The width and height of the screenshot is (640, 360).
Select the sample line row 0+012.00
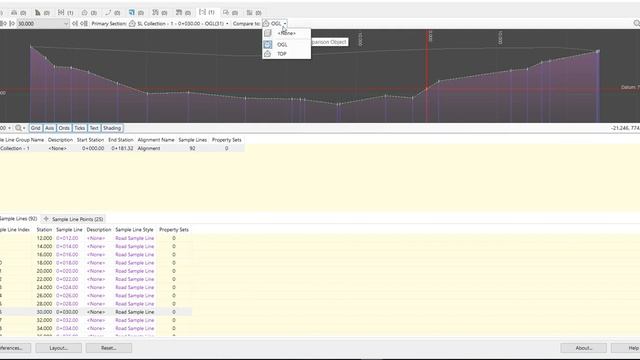[x=96, y=238]
